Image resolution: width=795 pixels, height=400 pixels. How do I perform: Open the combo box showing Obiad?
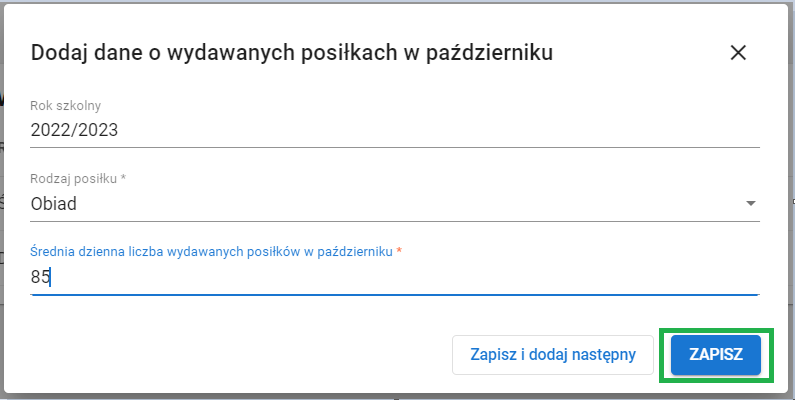click(380, 204)
